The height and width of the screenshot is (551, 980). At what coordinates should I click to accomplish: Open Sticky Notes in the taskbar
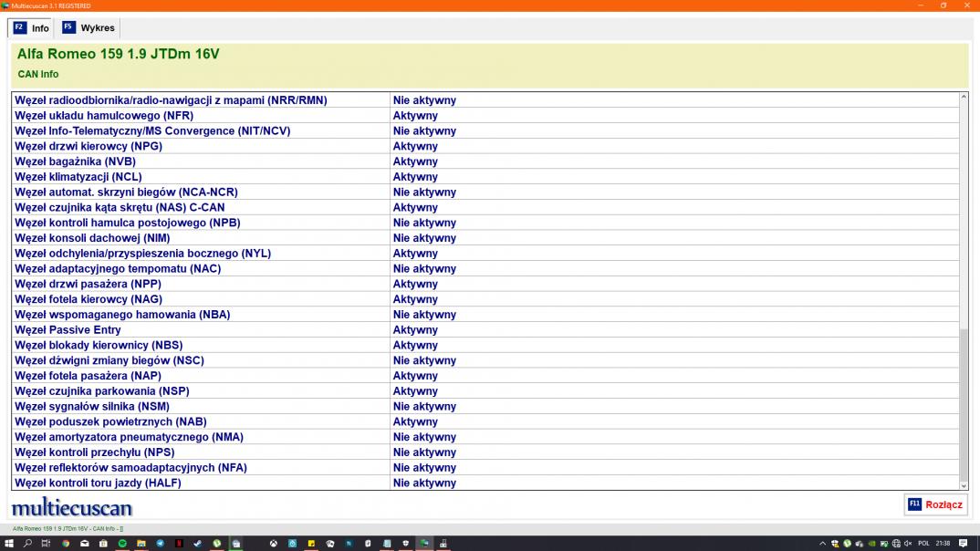[311, 544]
